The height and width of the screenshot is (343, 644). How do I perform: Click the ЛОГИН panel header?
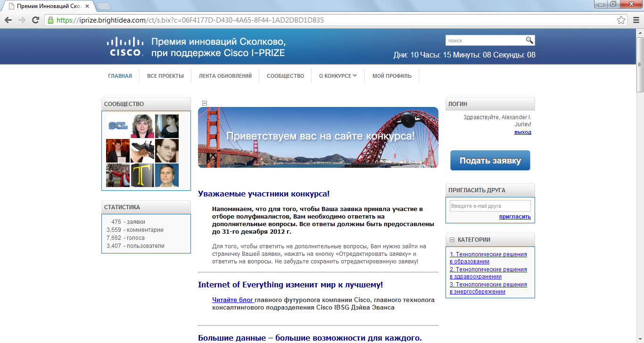click(x=490, y=104)
